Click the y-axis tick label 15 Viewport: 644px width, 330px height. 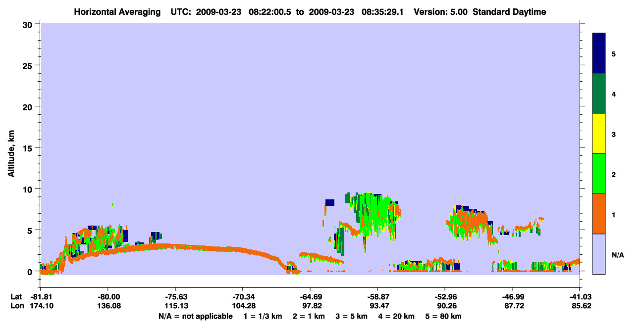coord(29,148)
